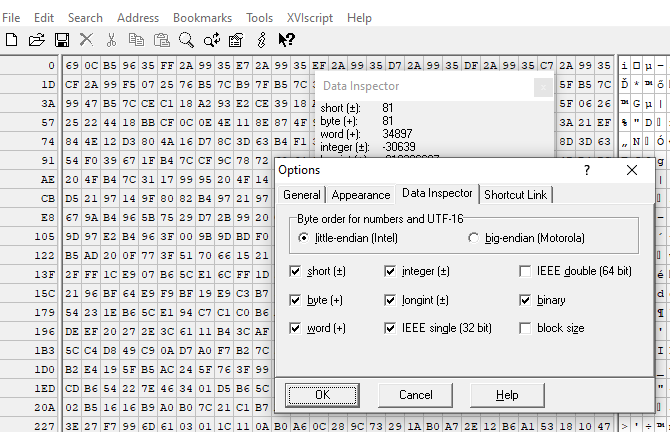Select big-endian (Motorola) byte order
The height and width of the screenshot is (432, 670).
pos(473,238)
